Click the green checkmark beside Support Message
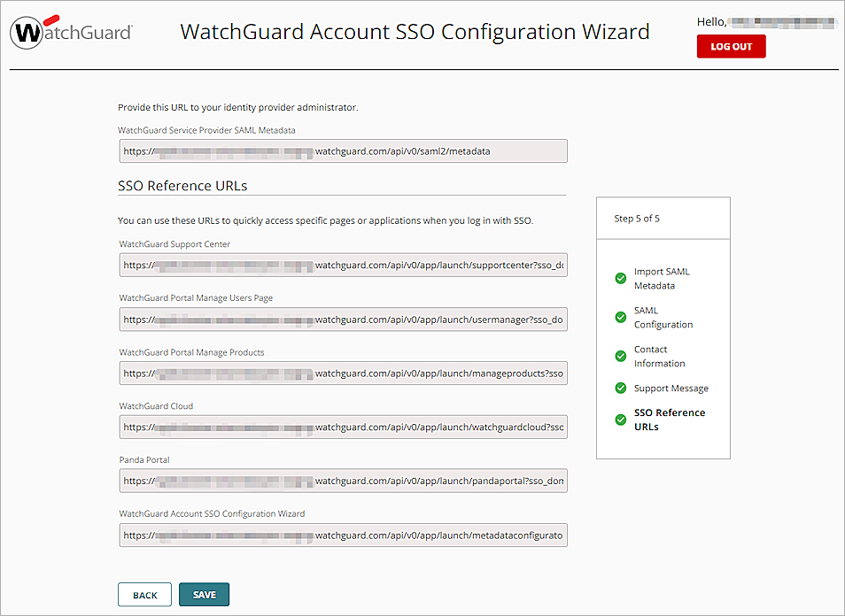The height and width of the screenshot is (616, 845). coord(620,388)
